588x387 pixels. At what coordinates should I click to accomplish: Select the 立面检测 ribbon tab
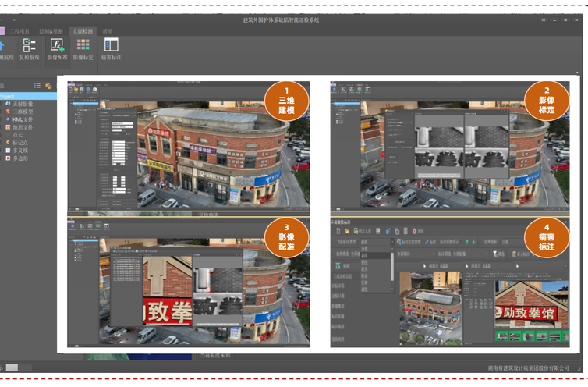click(83, 31)
